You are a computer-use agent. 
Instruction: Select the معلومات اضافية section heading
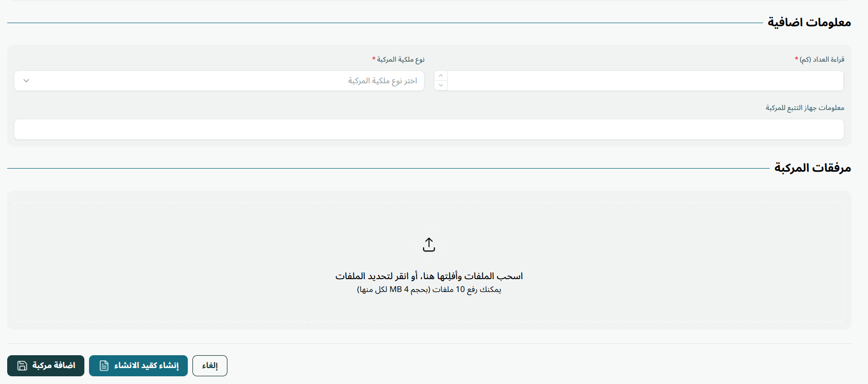coord(809,22)
